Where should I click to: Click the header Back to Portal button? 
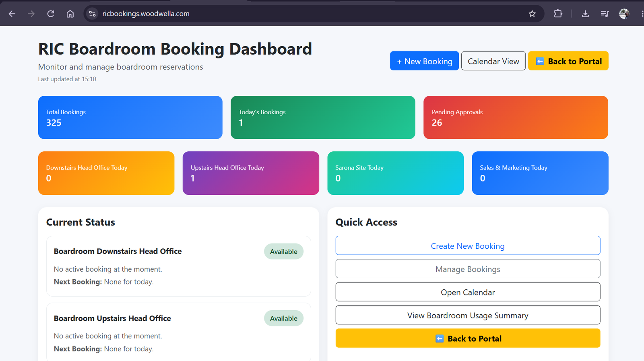[568, 61]
